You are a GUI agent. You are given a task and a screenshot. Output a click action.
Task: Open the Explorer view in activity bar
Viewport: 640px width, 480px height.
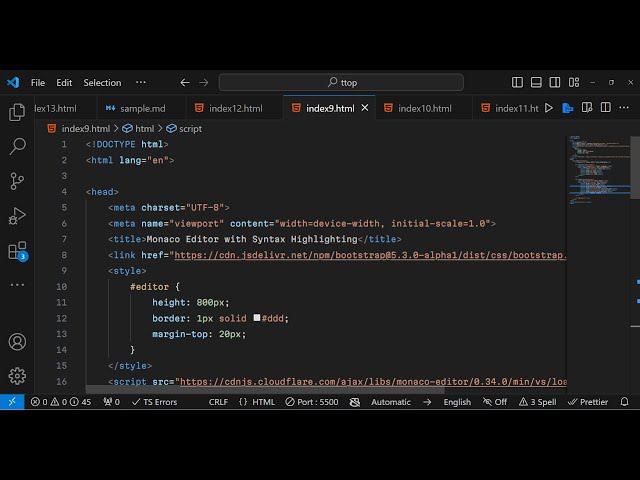[x=17, y=112]
